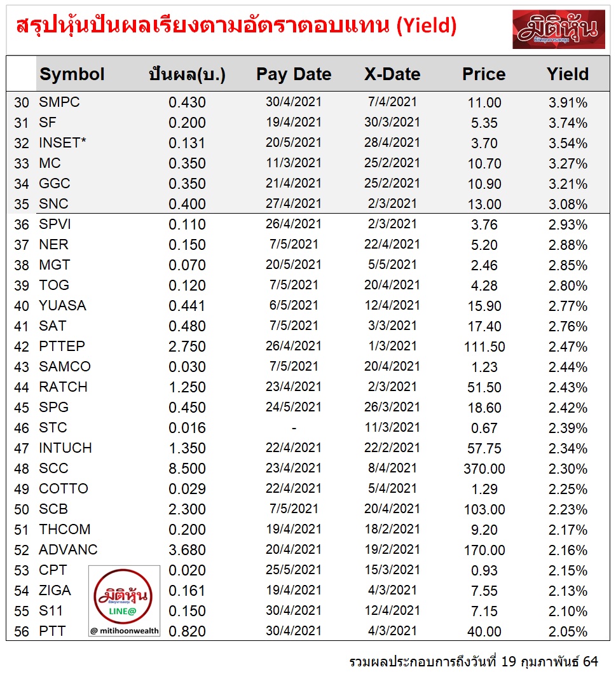The width and height of the screenshot is (616, 681).
Task: Click the Price column header
Action: click(x=484, y=74)
